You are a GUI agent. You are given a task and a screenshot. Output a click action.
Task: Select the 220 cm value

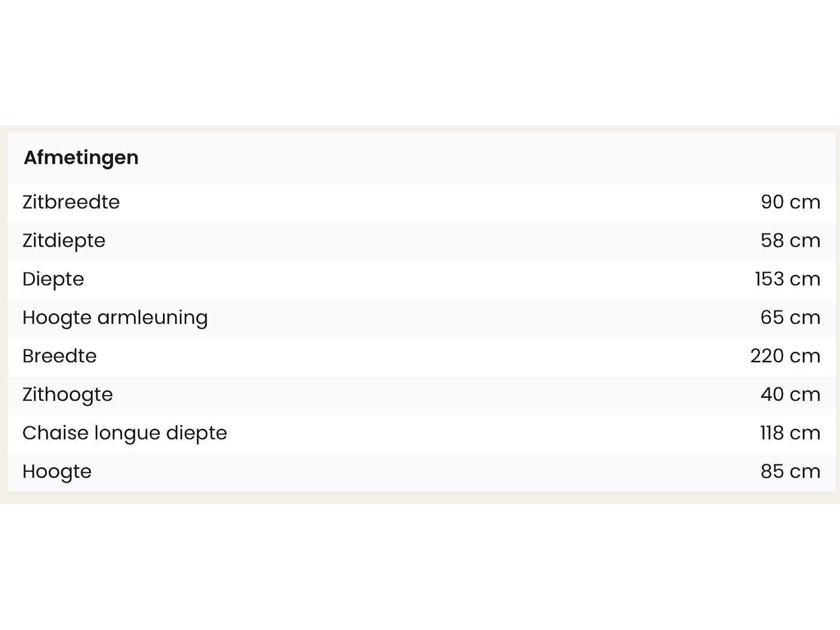coord(785,356)
